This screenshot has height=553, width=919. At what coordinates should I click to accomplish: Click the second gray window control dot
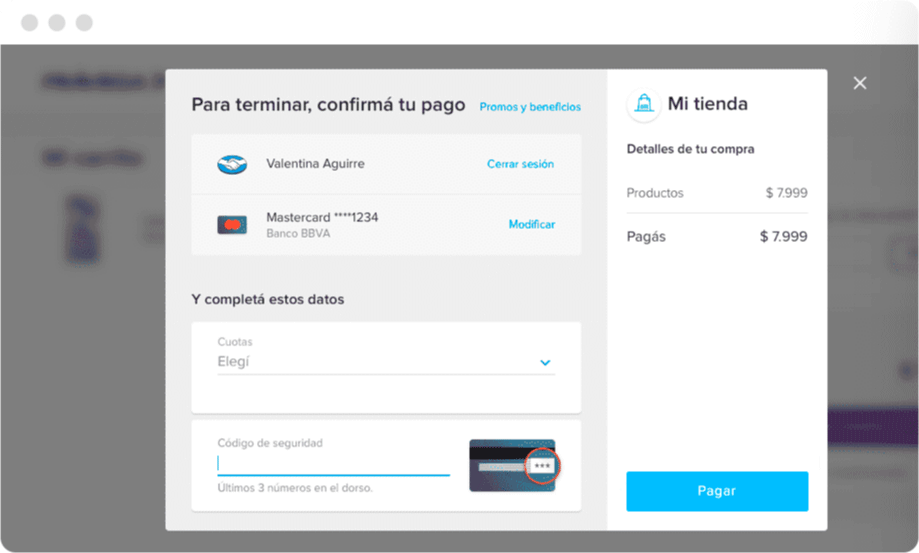(x=57, y=22)
